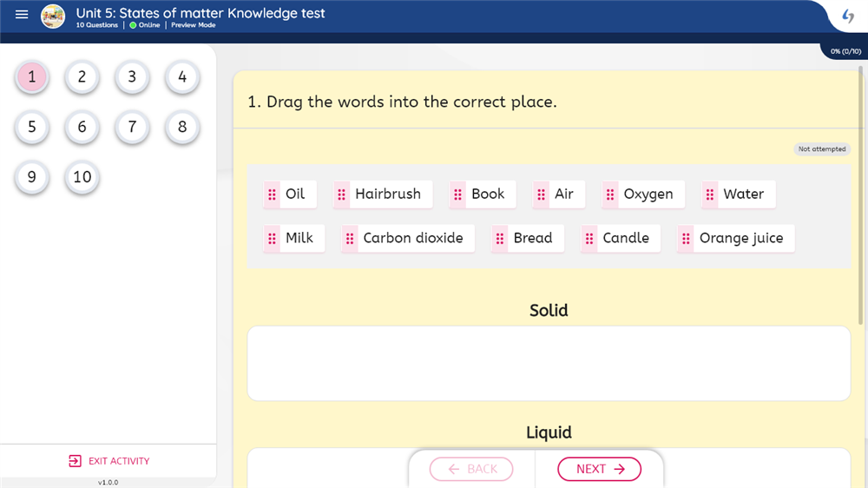Go to question 4
868x488 pixels.
(182, 77)
